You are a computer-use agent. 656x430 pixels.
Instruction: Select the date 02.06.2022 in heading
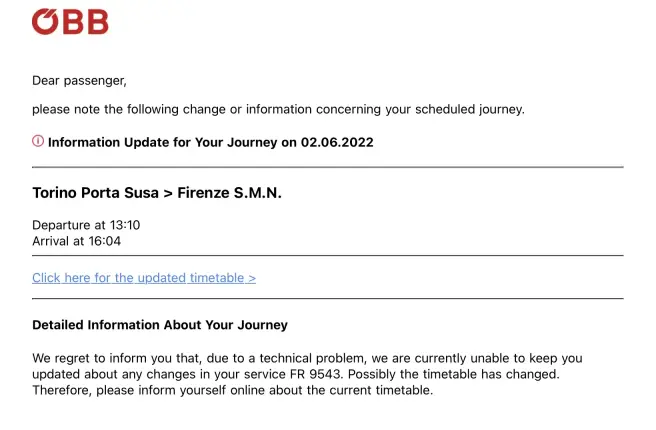(x=337, y=142)
